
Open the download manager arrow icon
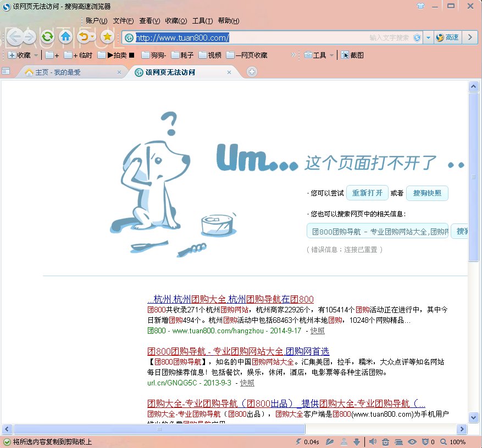(x=356, y=441)
